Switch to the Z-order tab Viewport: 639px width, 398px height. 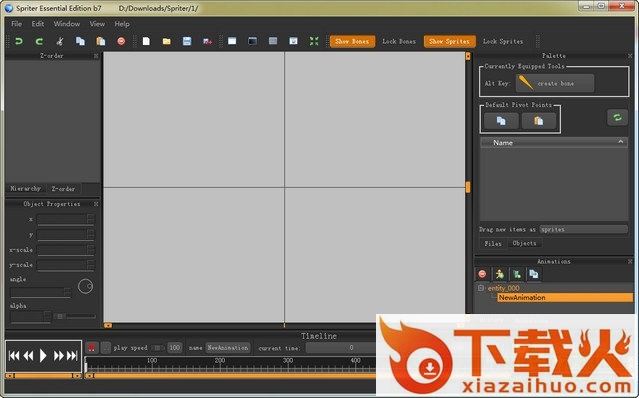63,189
